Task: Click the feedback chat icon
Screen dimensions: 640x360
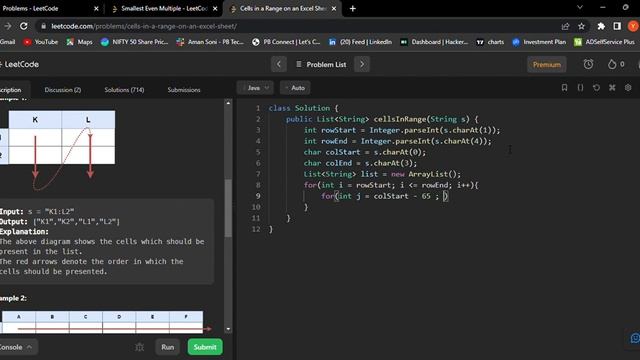Action: 634,338
